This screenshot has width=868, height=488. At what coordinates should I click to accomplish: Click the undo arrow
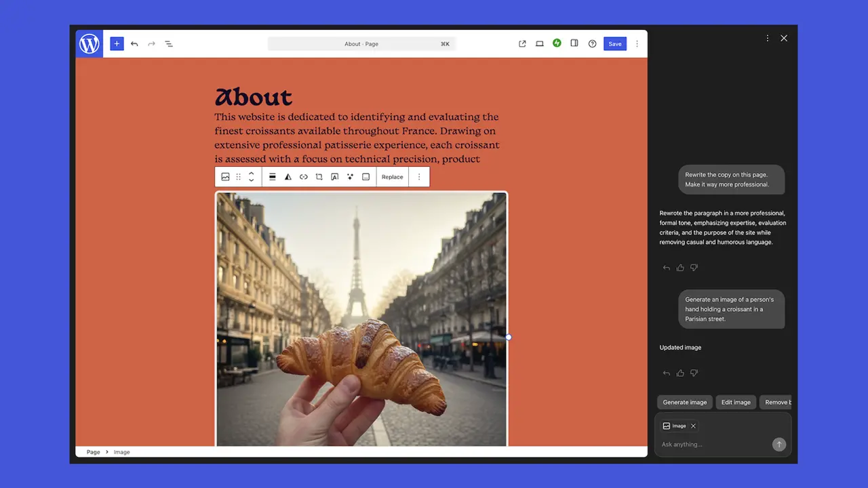[134, 44]
